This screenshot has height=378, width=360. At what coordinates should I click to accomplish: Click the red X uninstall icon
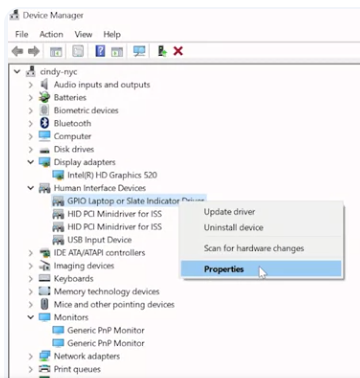click(178, 51)
